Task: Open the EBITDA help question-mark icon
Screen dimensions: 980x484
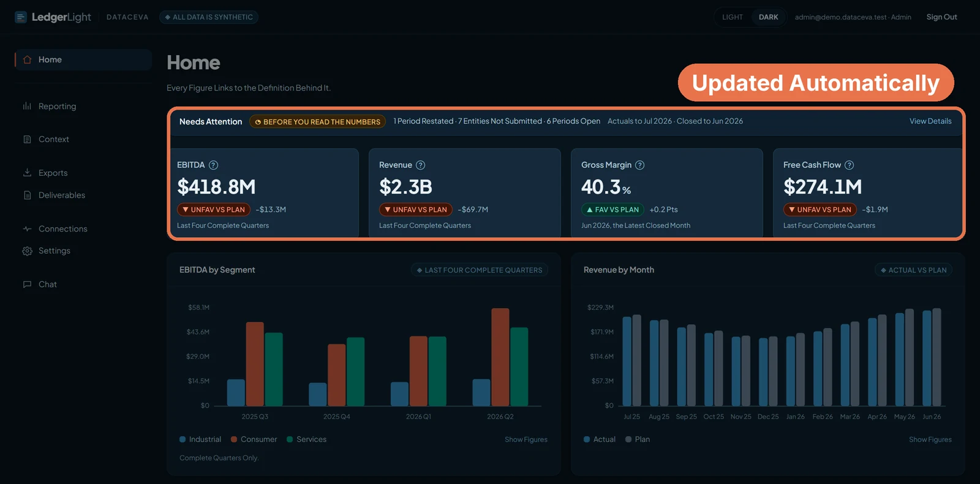Action: 213,165
